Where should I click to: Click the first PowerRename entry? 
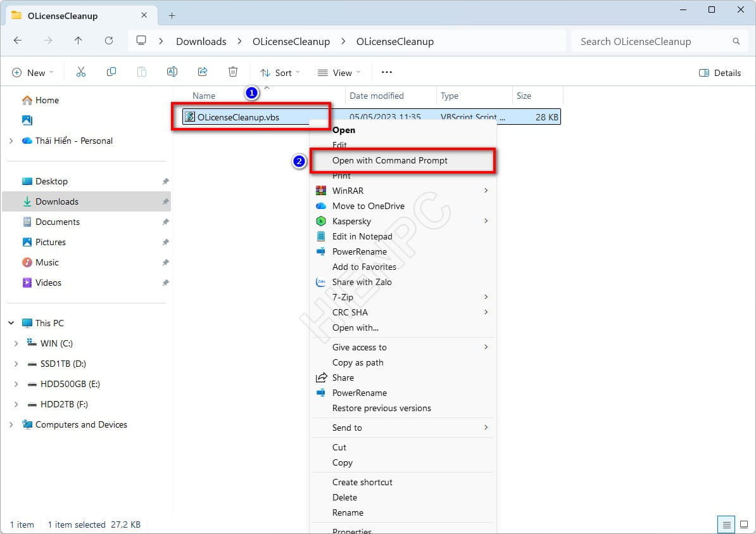403,251
